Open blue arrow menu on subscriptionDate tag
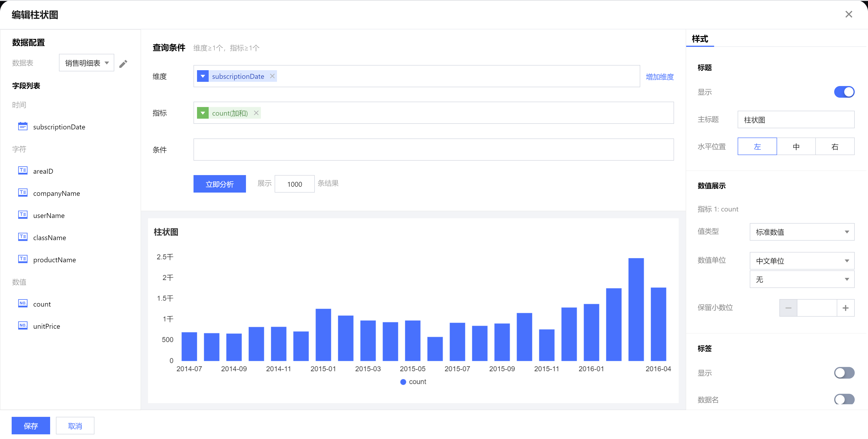The image size is (868, 439). coord(203,76)
